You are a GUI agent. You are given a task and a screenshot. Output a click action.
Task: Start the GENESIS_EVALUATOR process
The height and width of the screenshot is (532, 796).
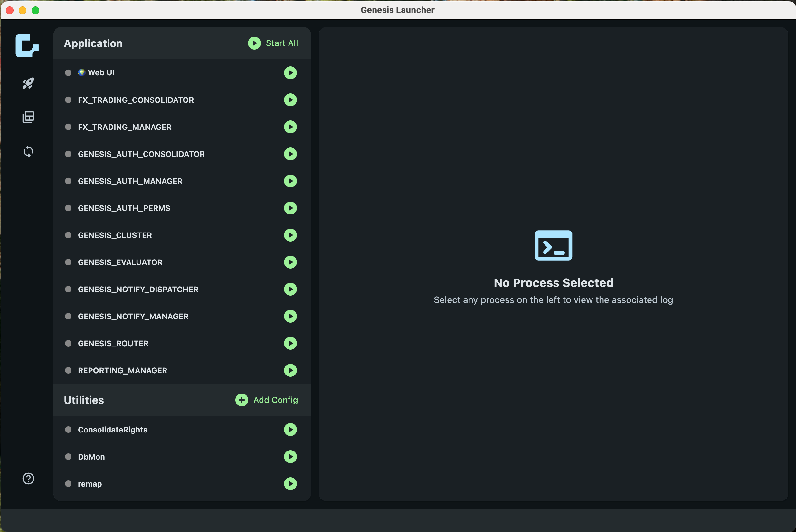(290, 262)
